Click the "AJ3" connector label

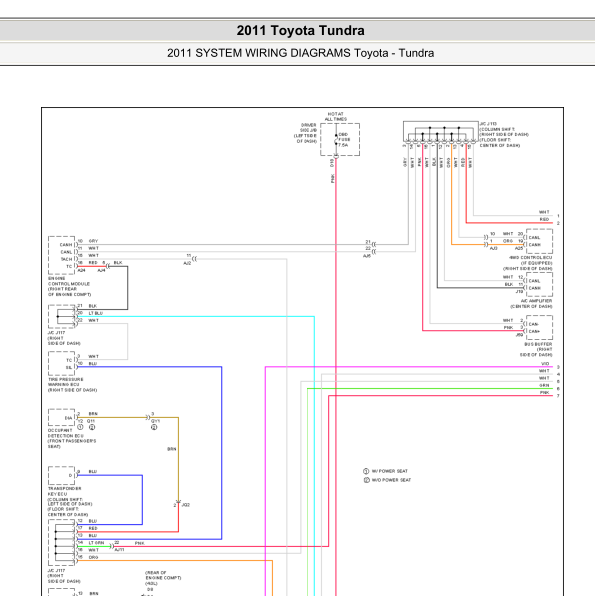click(493, 248)
